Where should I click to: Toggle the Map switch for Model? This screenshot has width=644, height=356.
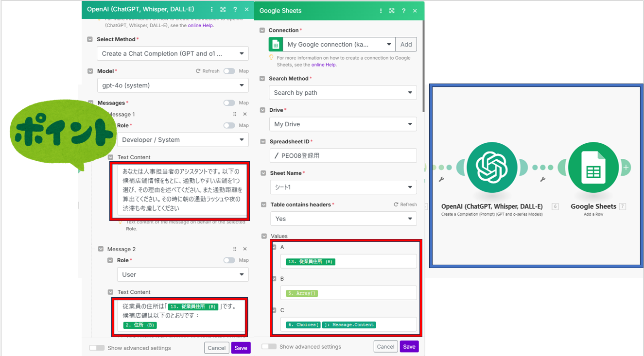point(229,71)
